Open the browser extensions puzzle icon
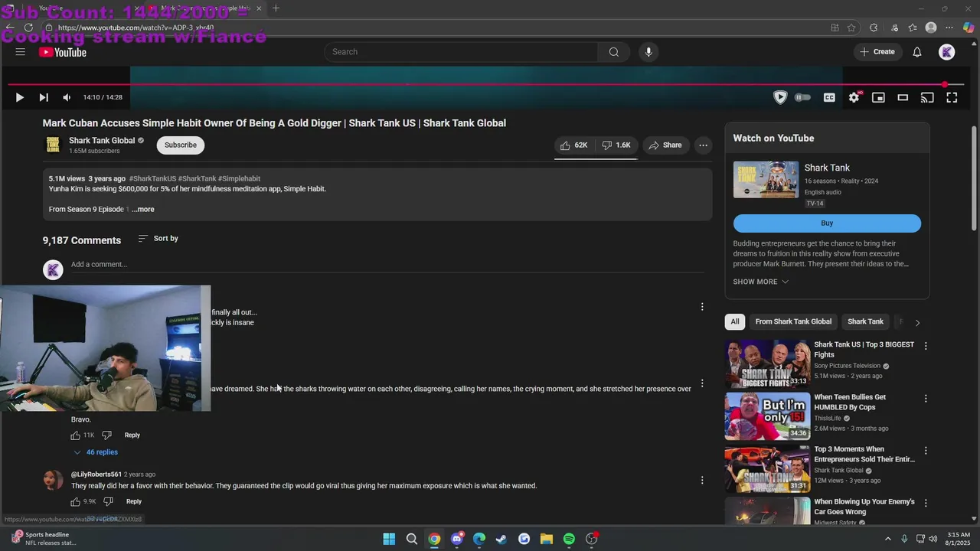Image resolution: width=980 pixels, height=551 pixels. (874, 28)
